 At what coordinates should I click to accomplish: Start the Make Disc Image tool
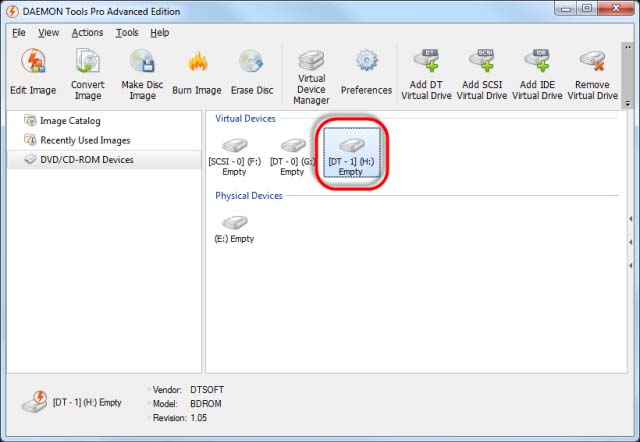pos(142,74)
